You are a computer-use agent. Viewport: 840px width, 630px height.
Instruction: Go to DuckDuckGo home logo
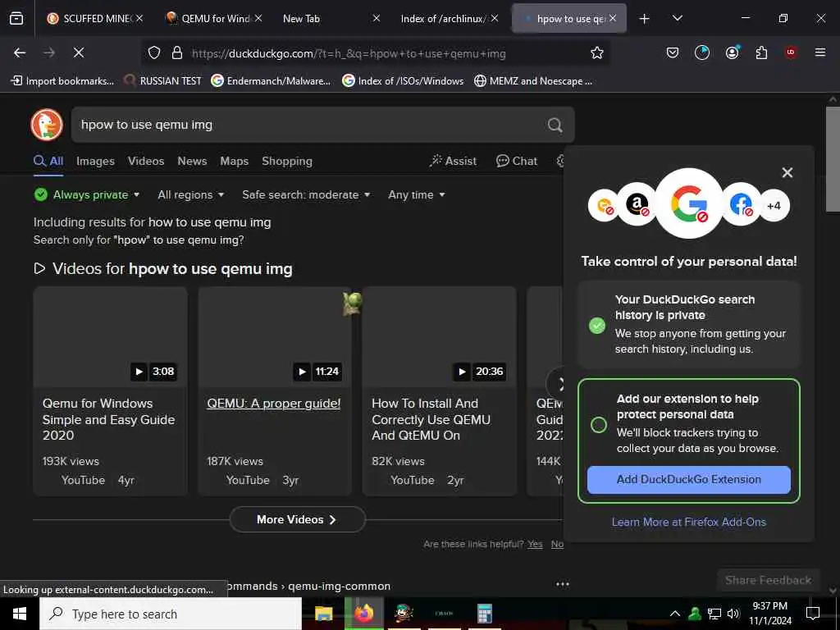pos(47,125)
